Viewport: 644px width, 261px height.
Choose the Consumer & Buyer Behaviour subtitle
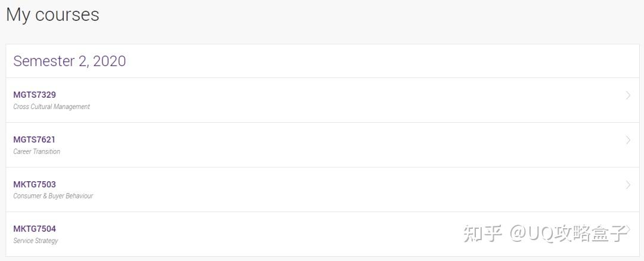pos(53,196)
